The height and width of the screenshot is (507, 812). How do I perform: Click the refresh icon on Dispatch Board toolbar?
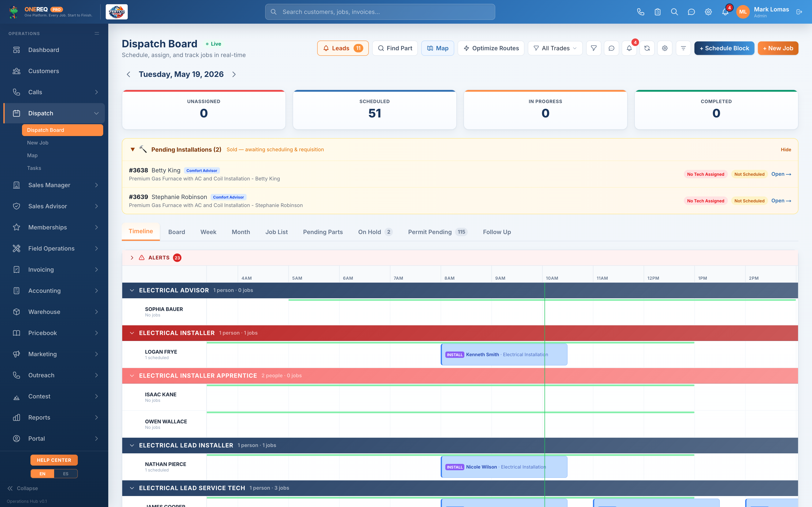tap(647, 48)
